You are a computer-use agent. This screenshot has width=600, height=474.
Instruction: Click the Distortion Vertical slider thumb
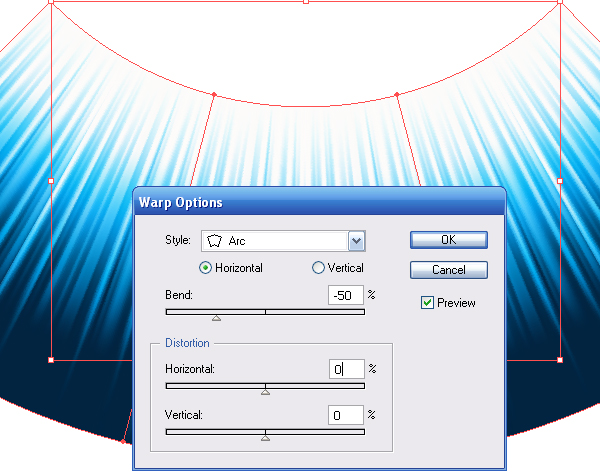coord(265,438)
